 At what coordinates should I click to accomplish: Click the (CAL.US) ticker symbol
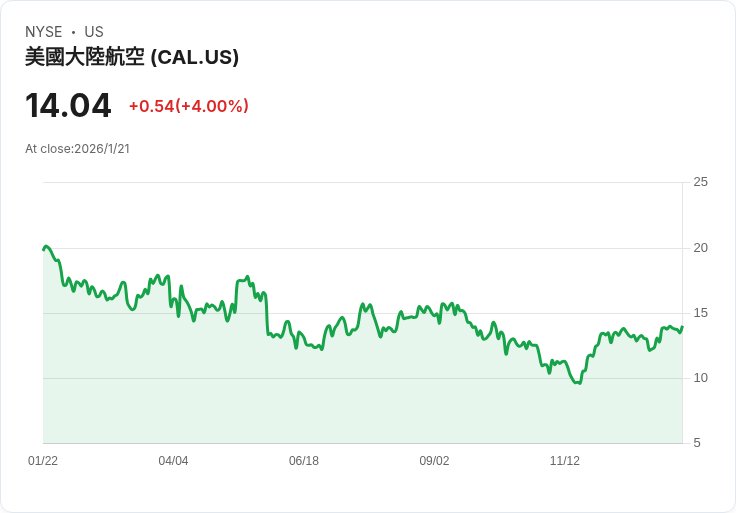click(x=195, y=57)
